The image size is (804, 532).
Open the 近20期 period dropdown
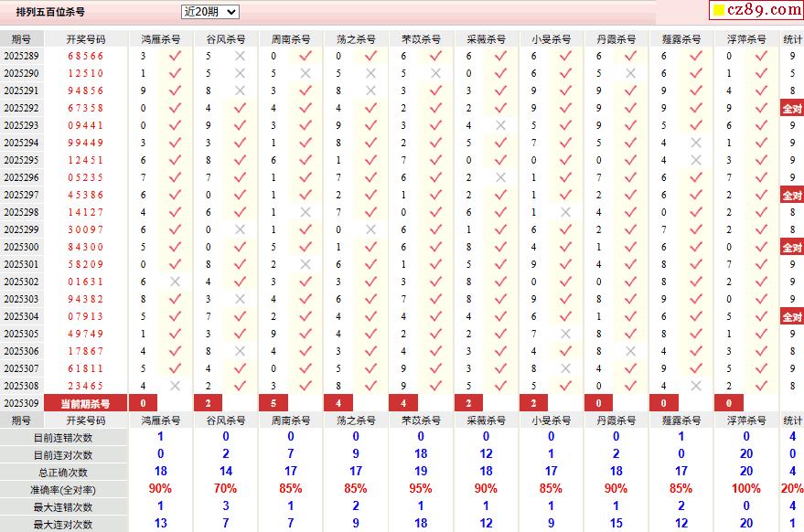210,12
